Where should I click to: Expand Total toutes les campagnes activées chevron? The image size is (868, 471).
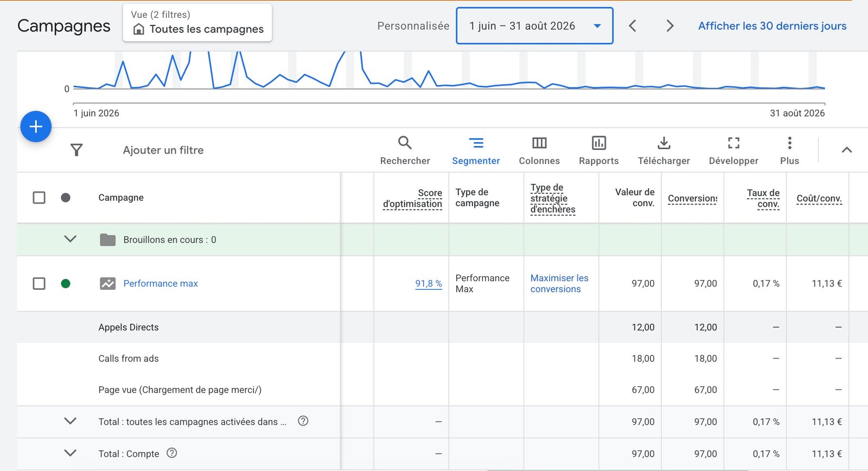coord(70,421)
